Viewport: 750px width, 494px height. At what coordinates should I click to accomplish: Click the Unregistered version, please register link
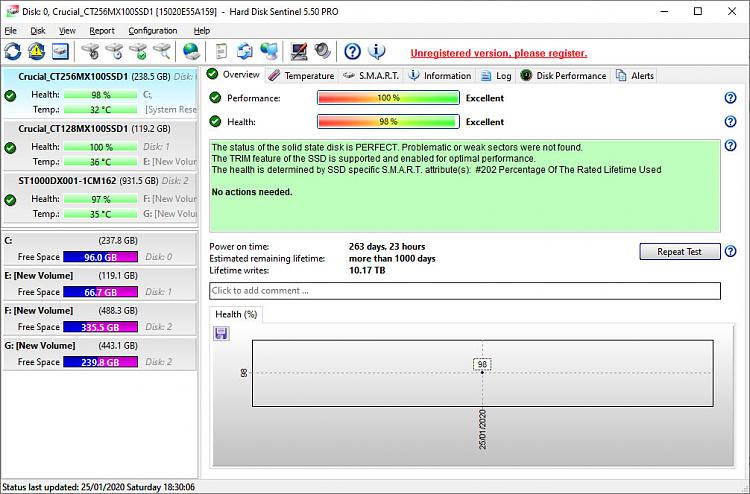coord(498,53)
